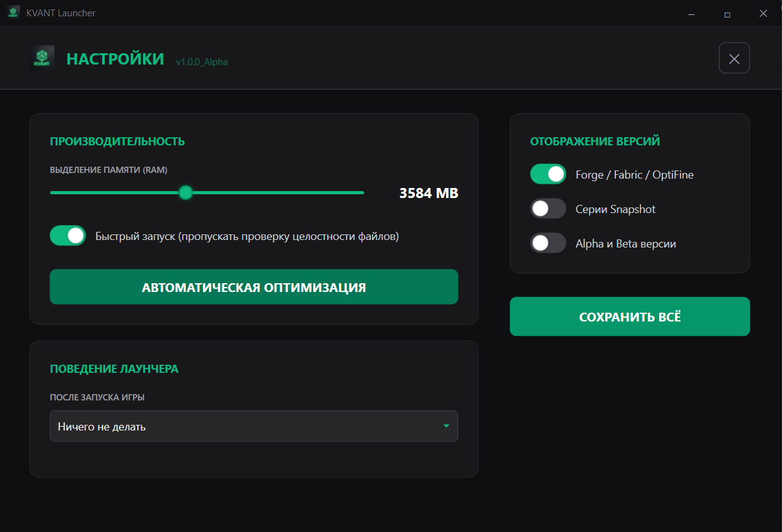The width and height of the screenshot is (782, 532).
Task: Click the АВТОМАТИЧЕСКАЯ ОПТИМИЗАЦИЯ button
Action: (x=253, y=287)
